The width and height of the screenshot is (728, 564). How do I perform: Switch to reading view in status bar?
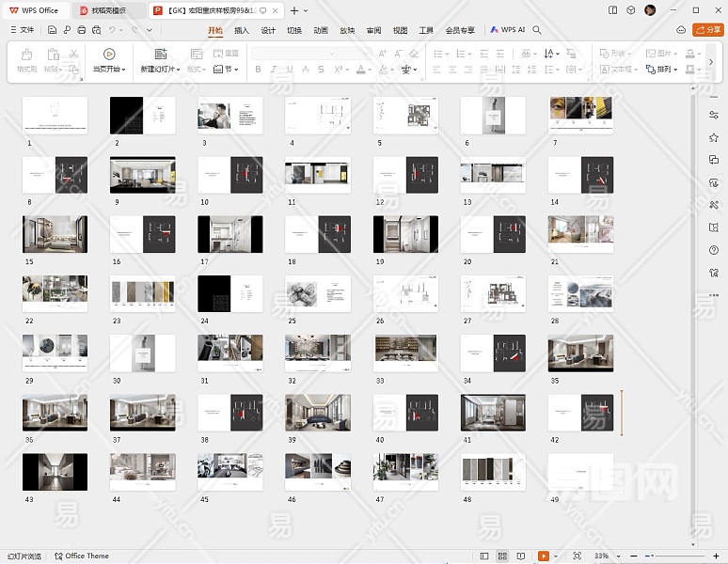click(x=522, y=556)
